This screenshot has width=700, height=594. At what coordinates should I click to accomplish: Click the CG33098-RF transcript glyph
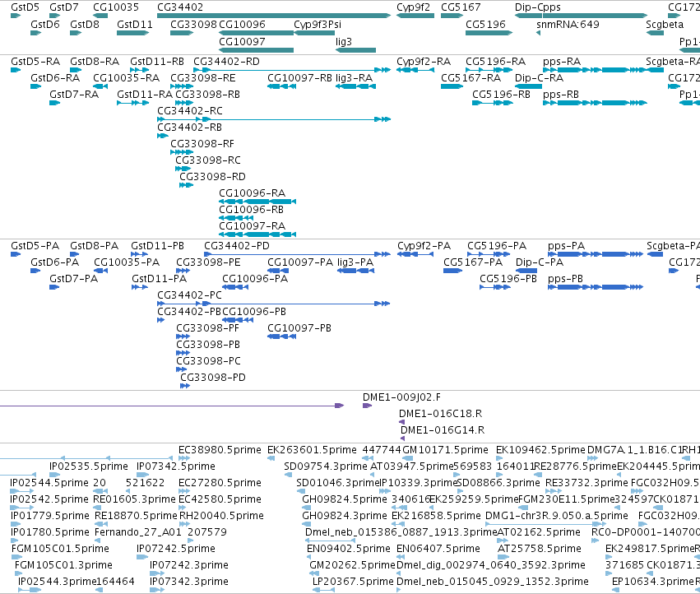(182, 152)
